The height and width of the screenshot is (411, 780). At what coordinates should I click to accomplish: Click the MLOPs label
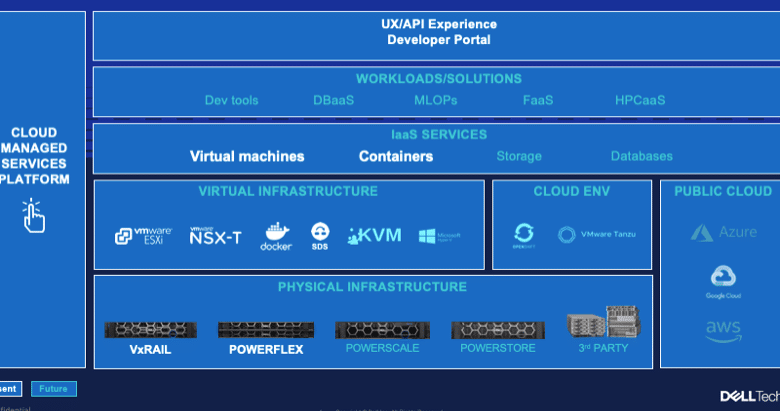click(435, 100)
